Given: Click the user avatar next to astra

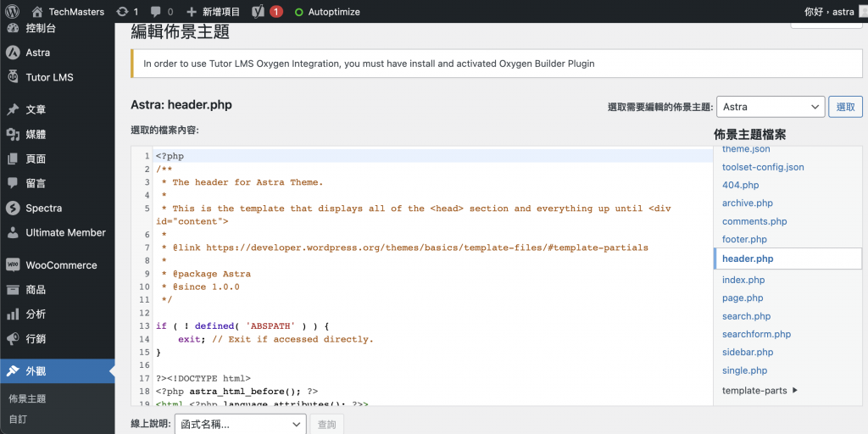Looking at the screenshot, I should (x=863, y=11).
